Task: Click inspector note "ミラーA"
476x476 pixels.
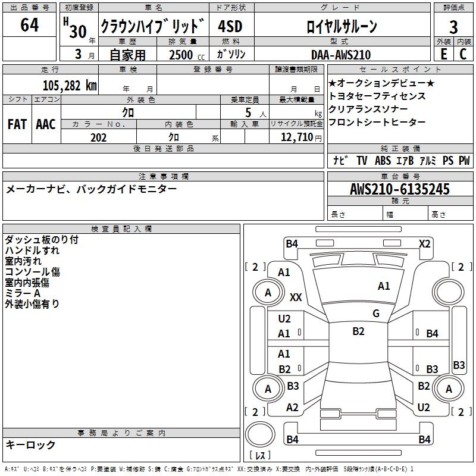Action: coord(23,293)
